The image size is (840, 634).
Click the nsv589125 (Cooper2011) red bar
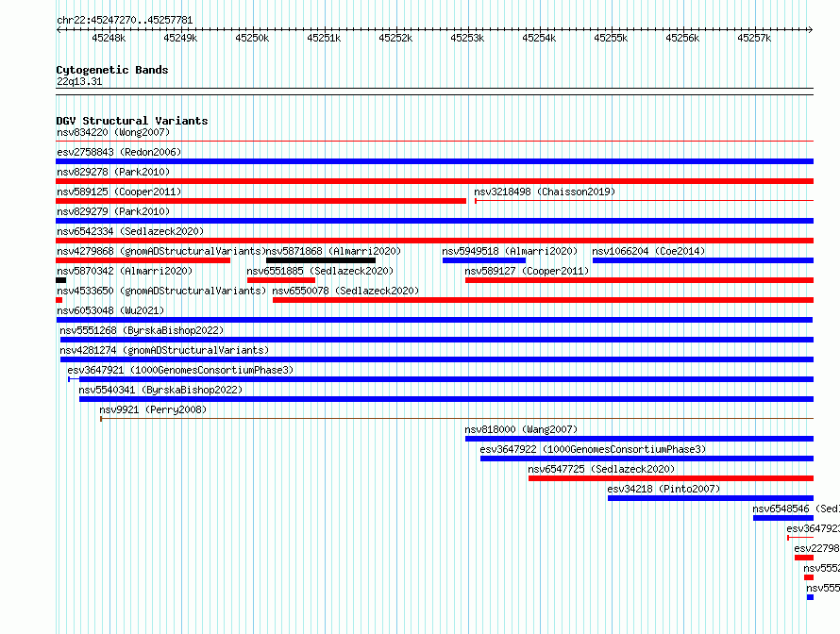click(260, 201)
